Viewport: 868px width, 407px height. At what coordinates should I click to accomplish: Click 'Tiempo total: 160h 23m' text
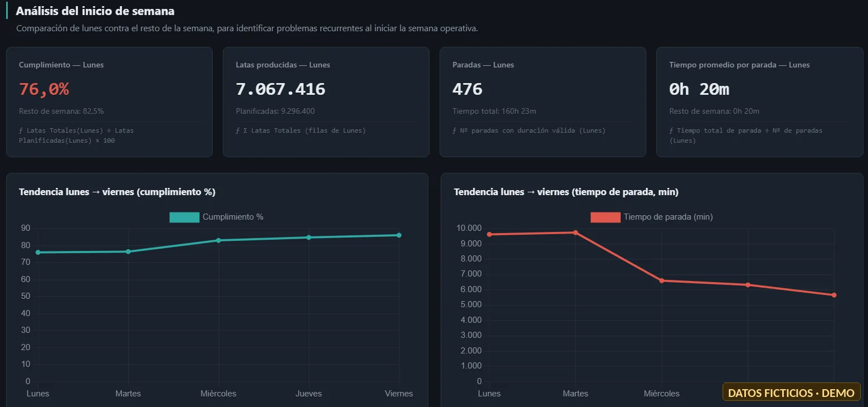[494, 111]
